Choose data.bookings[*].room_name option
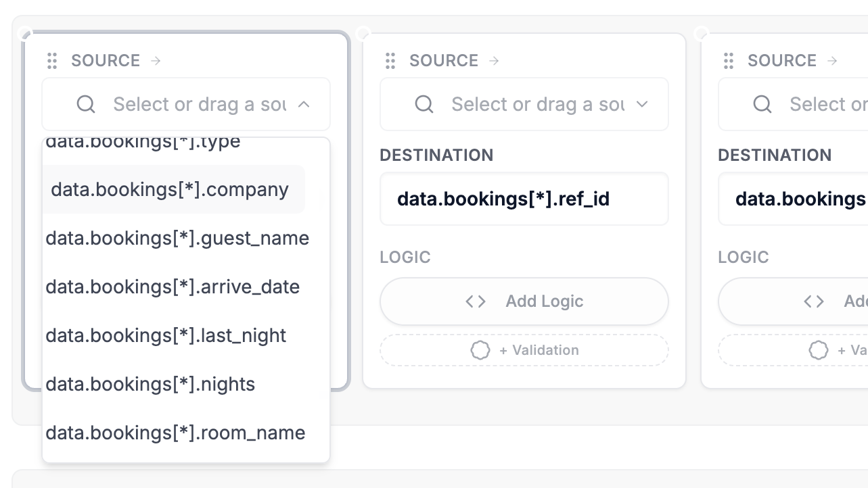868x488 pixels. (175, 433)
